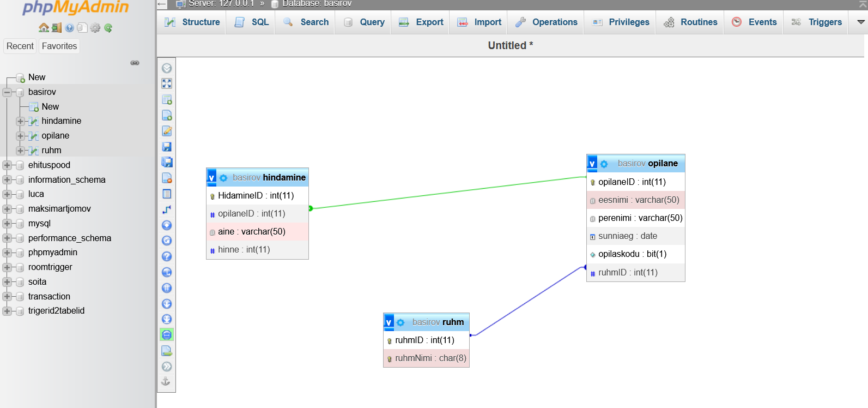Collapse the basirov database tree node
The width and height of the screenshot is (868, 408).
(7, 92)
